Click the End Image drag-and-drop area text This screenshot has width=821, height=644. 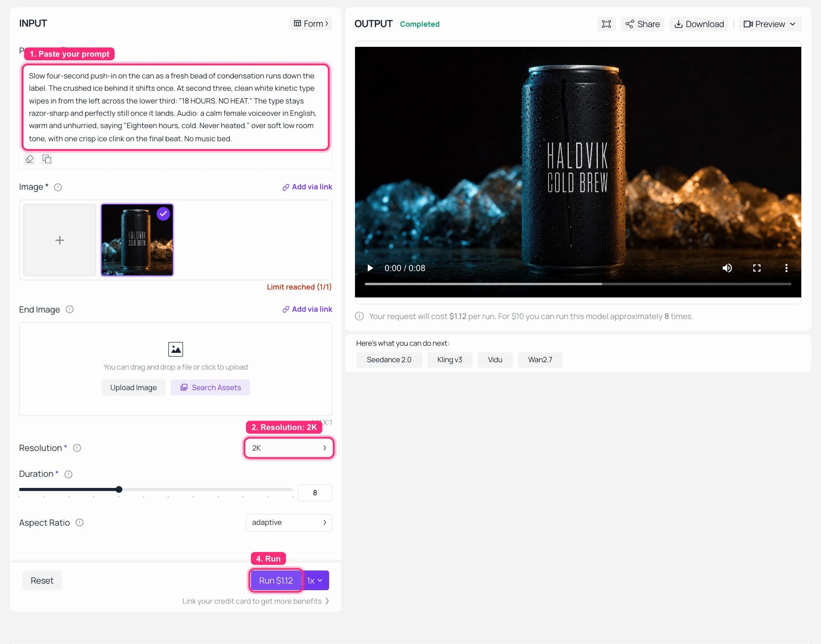pyautogui.click(x=175, y=367)
